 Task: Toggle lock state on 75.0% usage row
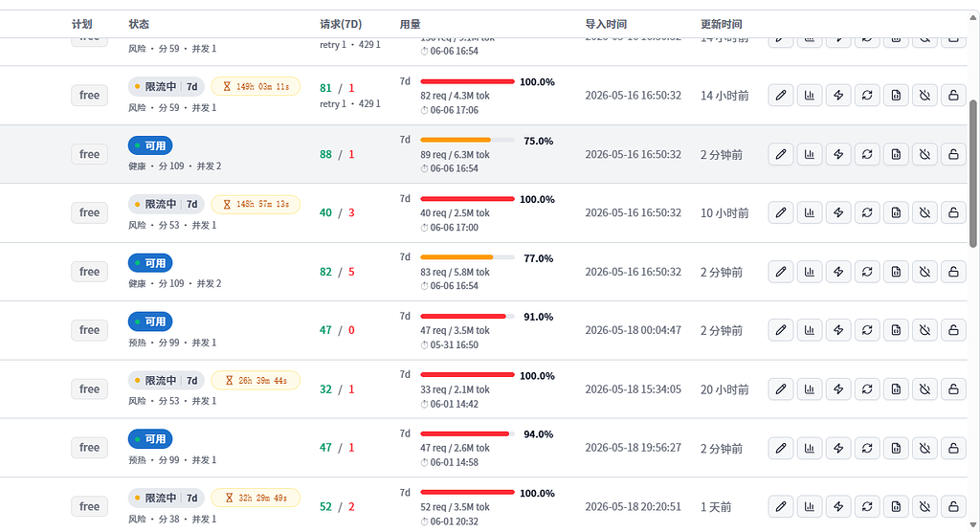pos(953,154)
